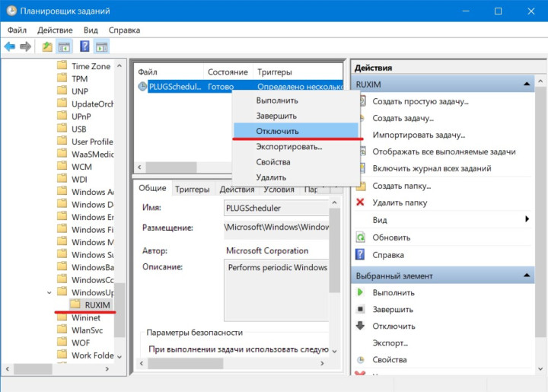Screen dimensions: 548x392
Task: Click the PLUGScheduler task clock icon
Action: [x=142, y=87]
